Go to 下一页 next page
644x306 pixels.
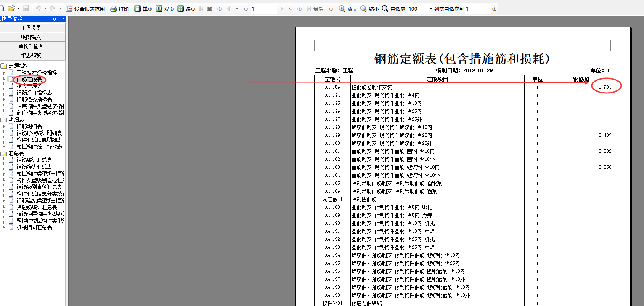pos(291,9)
